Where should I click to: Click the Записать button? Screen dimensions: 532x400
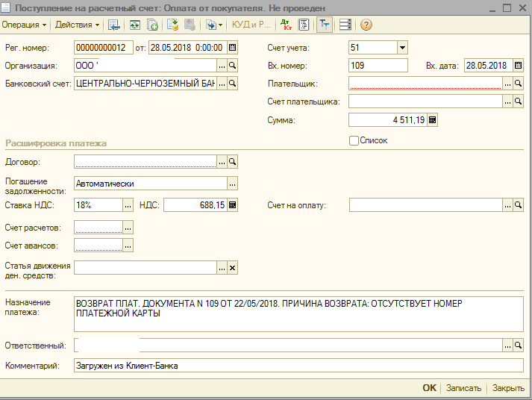pos(463,388)
